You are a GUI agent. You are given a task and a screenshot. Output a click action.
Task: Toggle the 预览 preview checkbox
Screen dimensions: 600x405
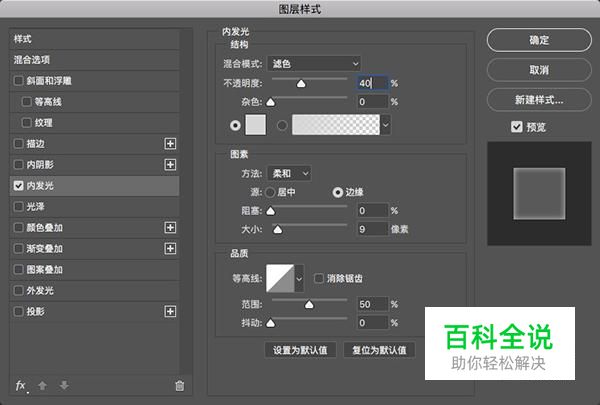coord(517,127)
